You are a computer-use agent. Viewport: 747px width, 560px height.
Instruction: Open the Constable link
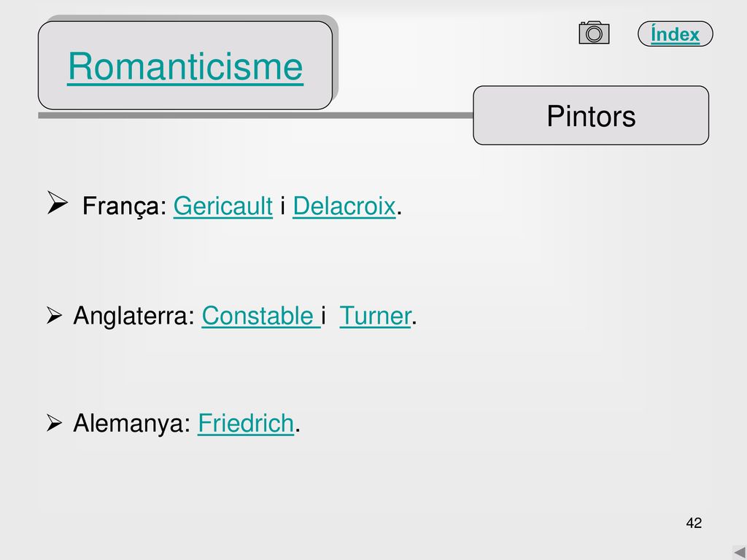[261, 315]
